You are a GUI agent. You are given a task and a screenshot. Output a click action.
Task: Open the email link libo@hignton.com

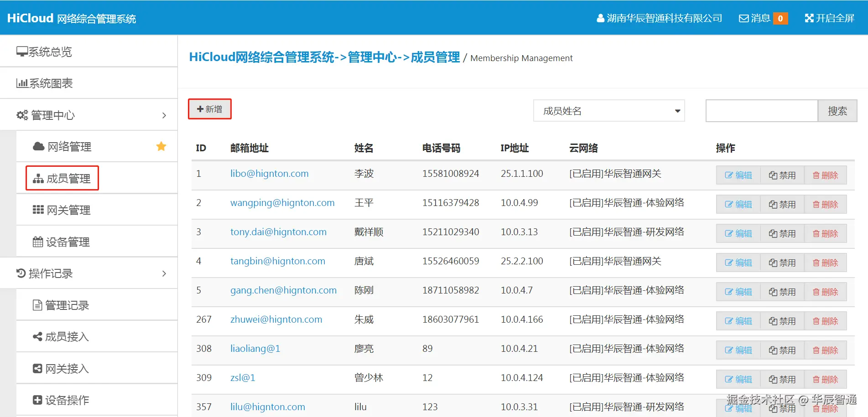click(269, 174)
